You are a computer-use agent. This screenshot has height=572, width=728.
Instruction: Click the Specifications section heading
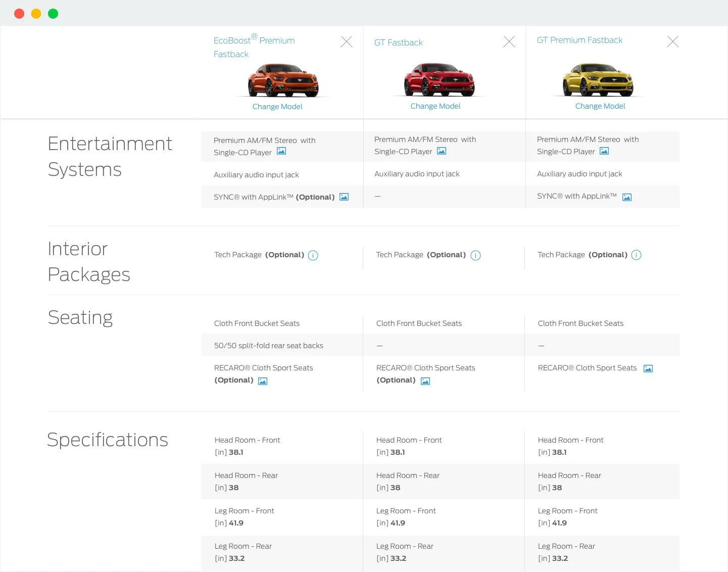pos(107,439)
